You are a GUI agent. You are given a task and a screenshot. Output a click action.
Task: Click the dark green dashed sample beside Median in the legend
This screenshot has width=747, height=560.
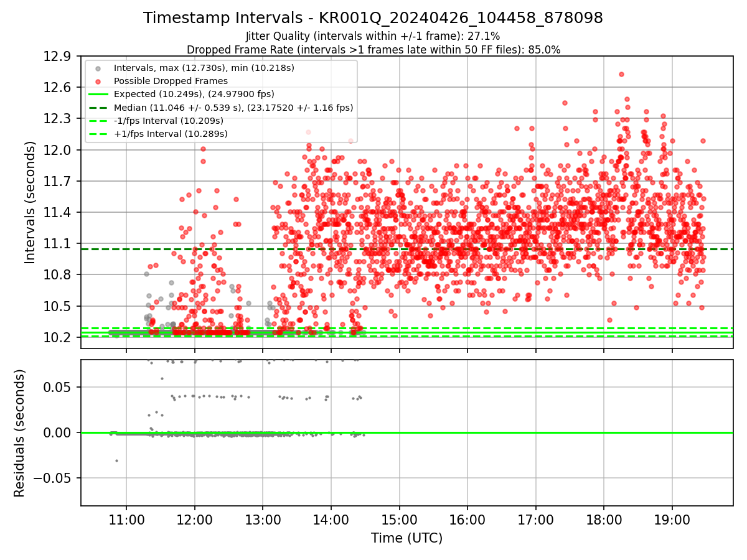(98, 108)
